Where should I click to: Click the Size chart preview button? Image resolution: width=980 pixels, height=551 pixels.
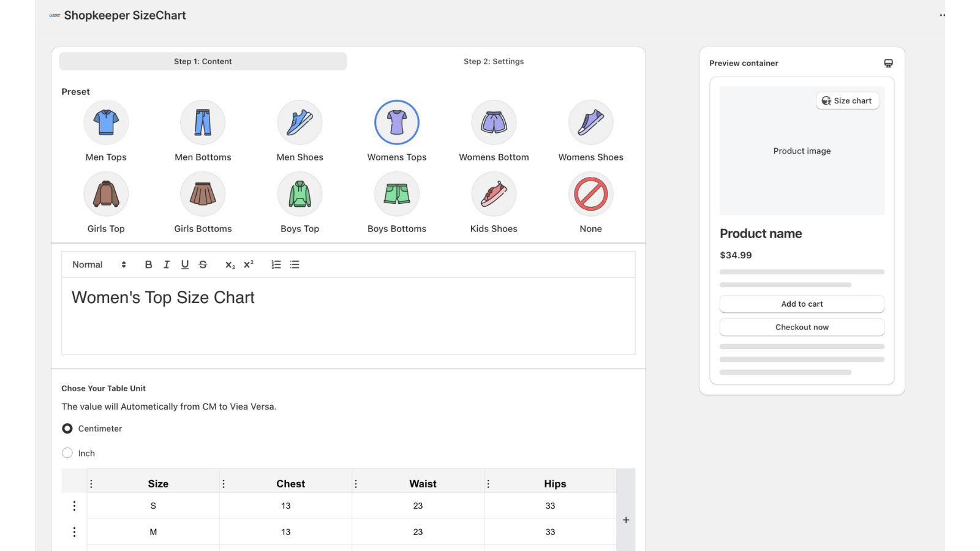pos(847,101)
